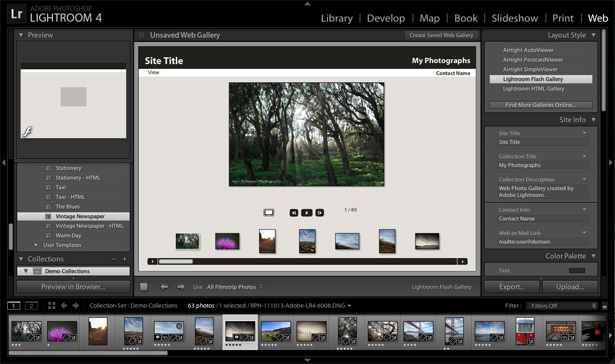Switch to the Develop module

coord(386,18)
